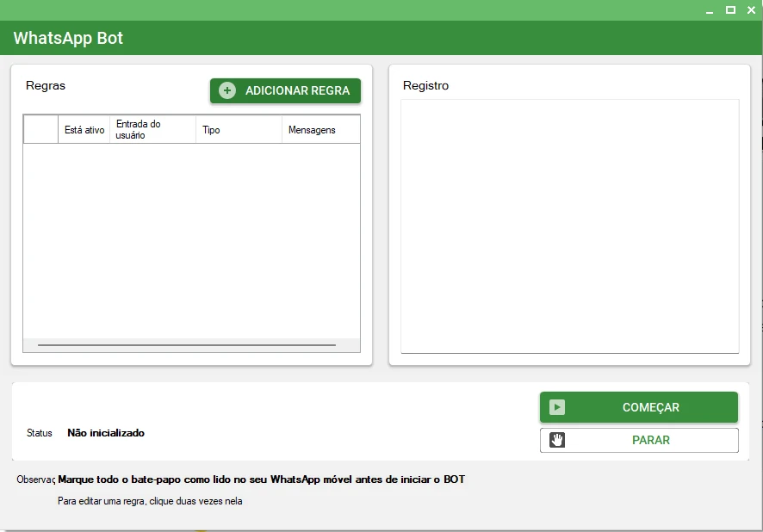Sort by the Está ativo column header
Image resolution: width=763 pixels, height=532 pixels.
(x=84, y=130)
